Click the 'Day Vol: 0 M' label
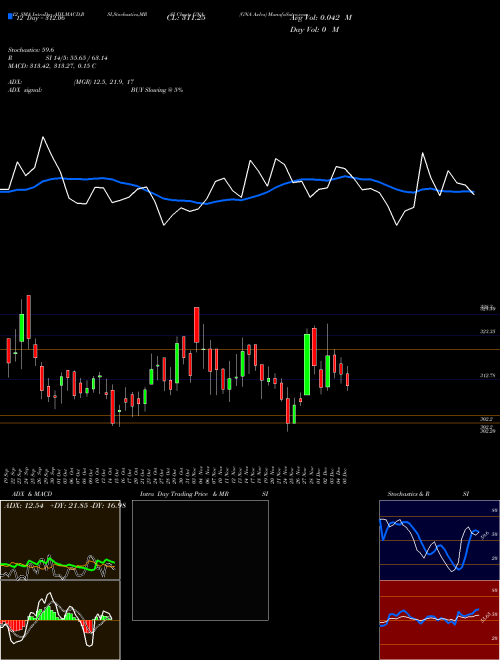The height and width of the screenshot is (660, 500). click(x=314, y=30)
